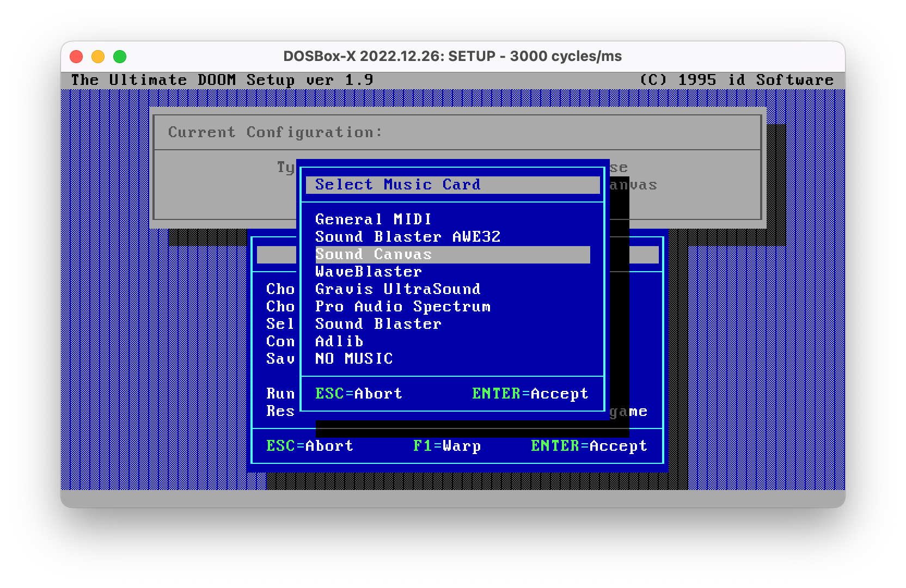This screenshot has width=906, height=588.
Task: Click the Select Music Card title
Action: click(x=398, y=185)
